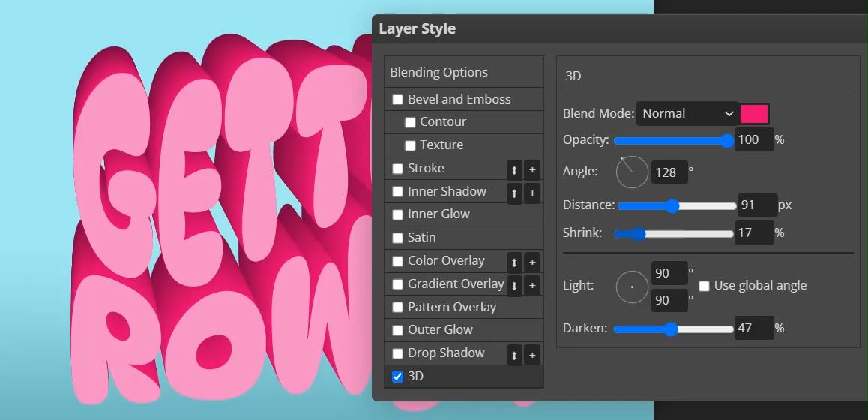The height and width of the screenshot is (420, 868).
Task: Click the Layer Style dialog title bar
Action: [x=620, y=28]
